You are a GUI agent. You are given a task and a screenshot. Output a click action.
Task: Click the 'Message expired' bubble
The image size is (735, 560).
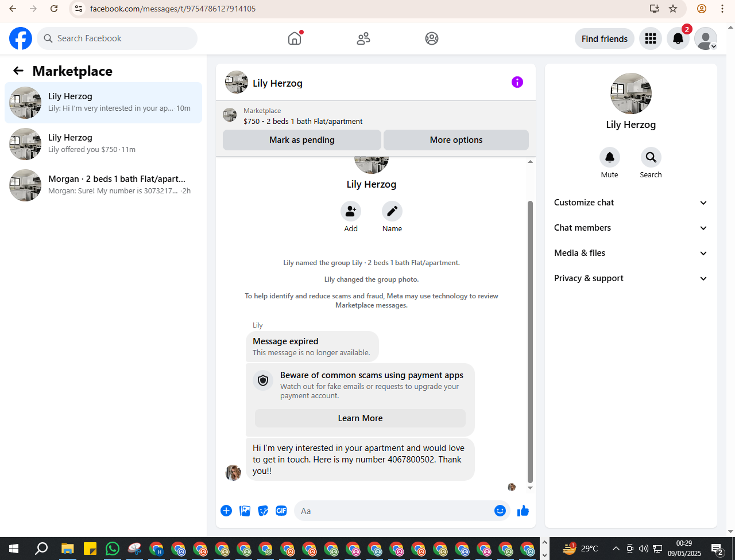[x=312, y=347]
